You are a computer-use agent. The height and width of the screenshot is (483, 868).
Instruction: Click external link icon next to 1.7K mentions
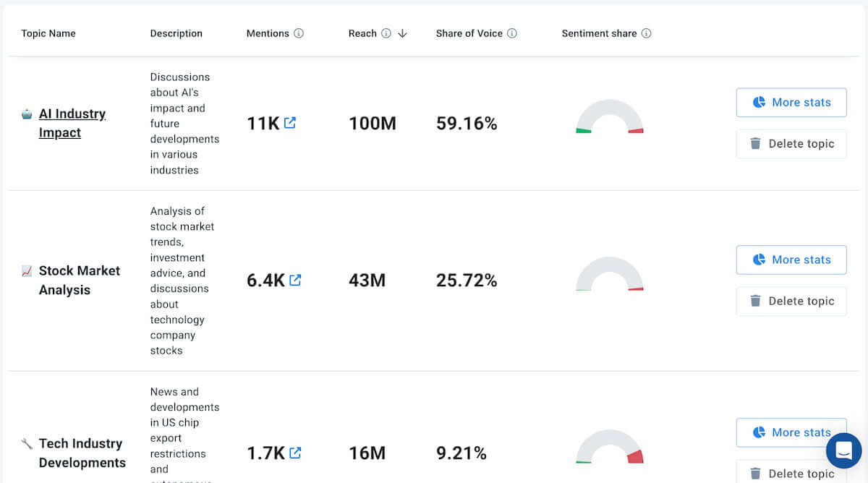pyautogui.click(x=294, y=452)
